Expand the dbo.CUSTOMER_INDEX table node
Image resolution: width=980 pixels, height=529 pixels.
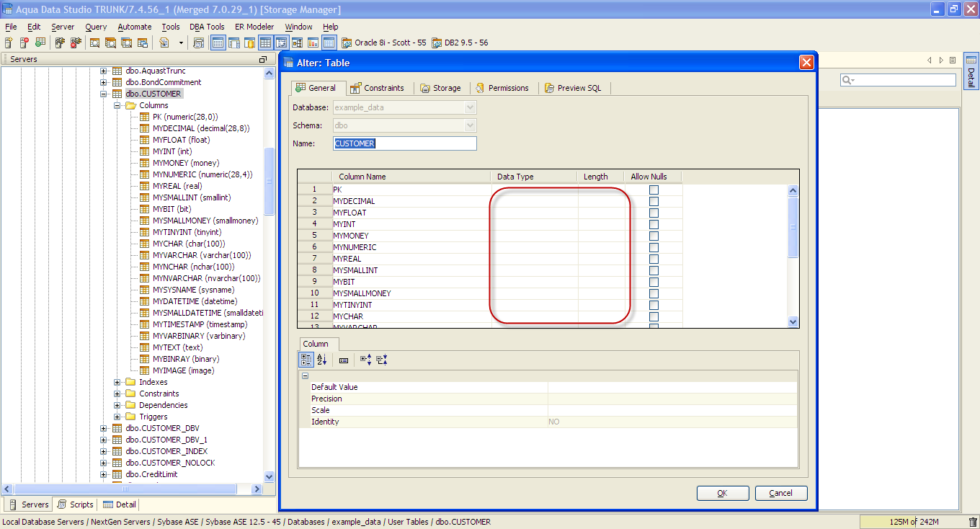tap(104, 451)
